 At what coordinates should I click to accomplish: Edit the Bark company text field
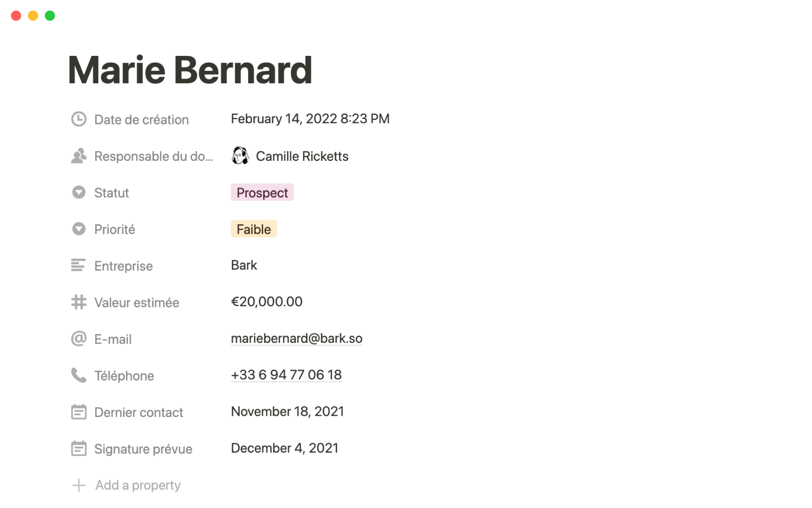click(244, 265)
